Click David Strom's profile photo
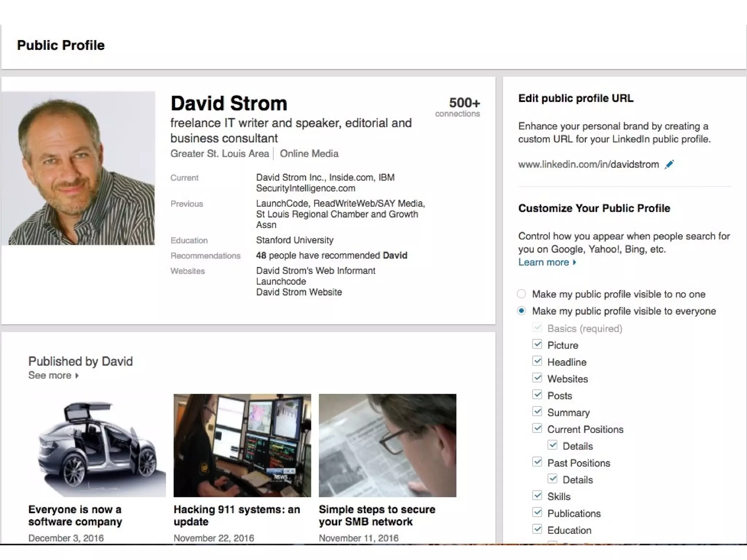Image resolution: width=747 pixels, height=560 pixels. coord(78,168)
